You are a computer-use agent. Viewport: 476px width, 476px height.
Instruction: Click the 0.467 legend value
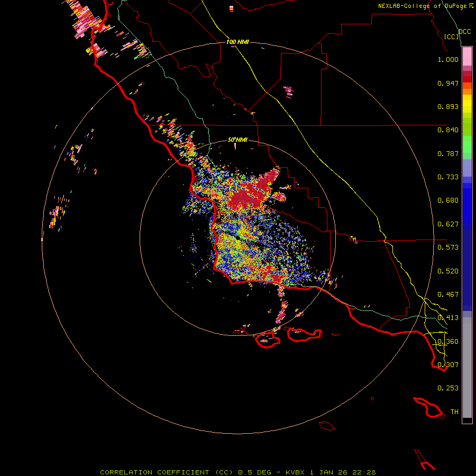pos(448,295)
